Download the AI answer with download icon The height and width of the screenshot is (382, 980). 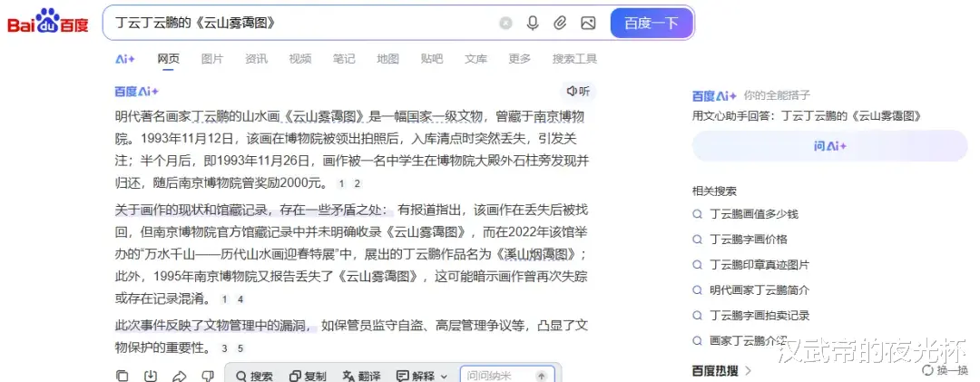coord(151,377)
